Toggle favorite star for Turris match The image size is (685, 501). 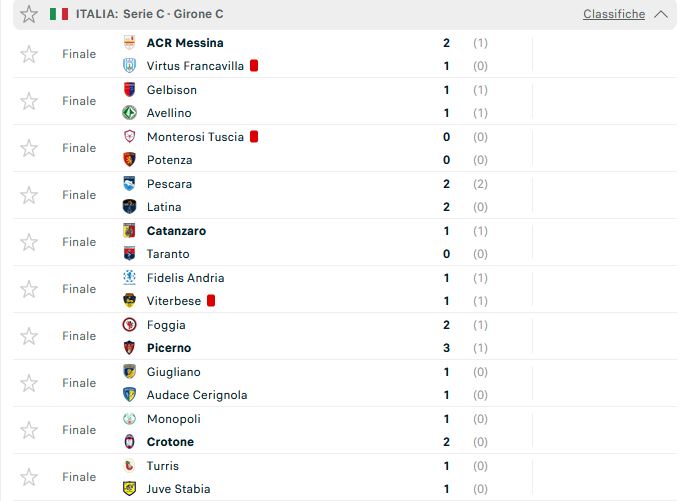[29, 477]
